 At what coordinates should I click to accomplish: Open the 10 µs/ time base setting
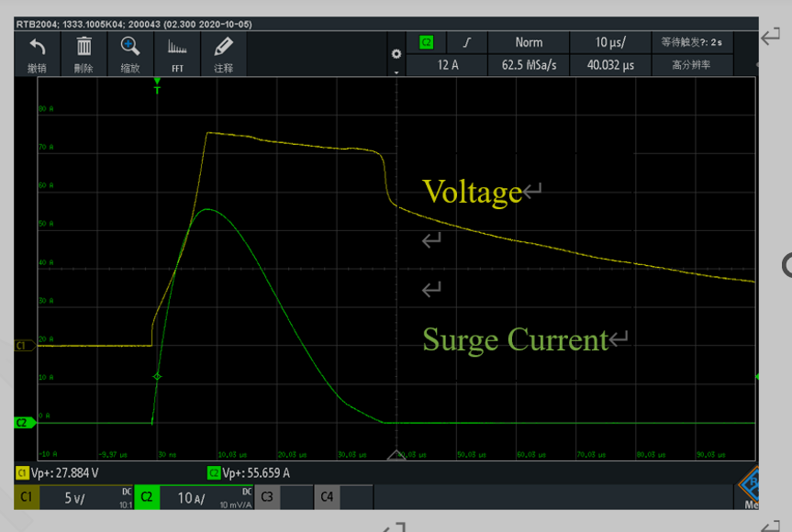610,42
